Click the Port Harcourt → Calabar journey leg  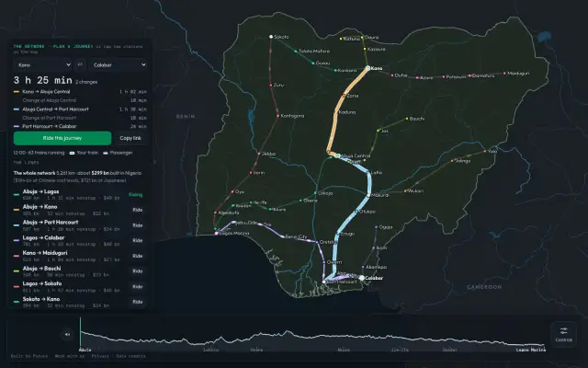click(80, 126)
